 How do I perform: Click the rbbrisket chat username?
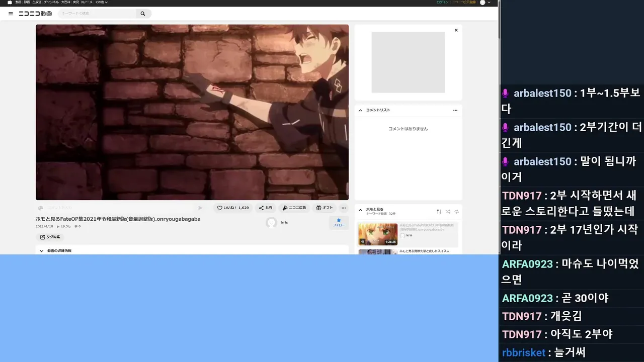[524, 352]
